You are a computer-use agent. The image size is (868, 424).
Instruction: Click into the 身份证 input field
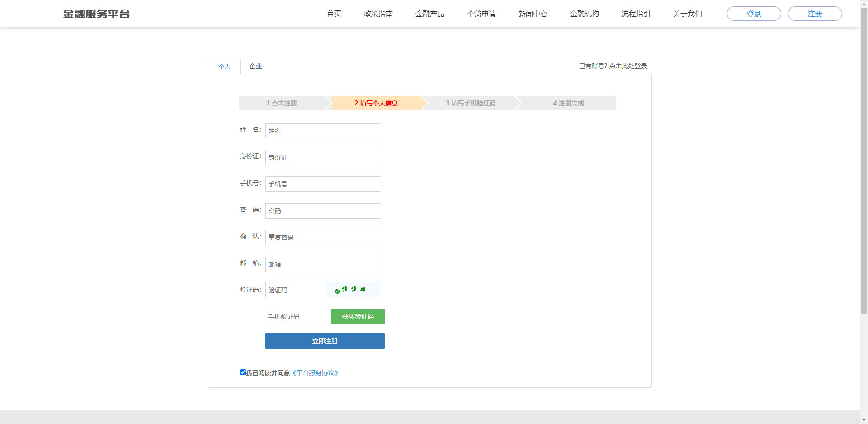[x=323, y=157]
